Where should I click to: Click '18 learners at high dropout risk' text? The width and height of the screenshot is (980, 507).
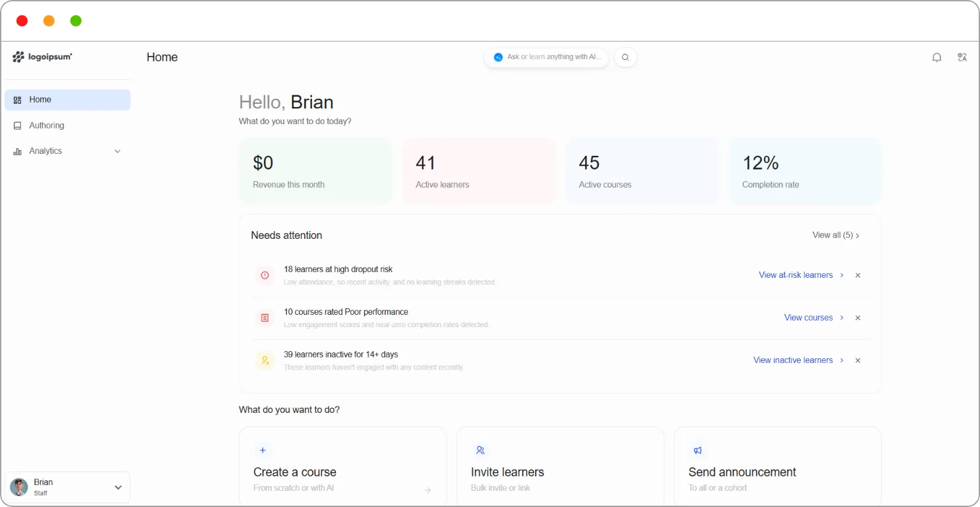pos(338,269)
